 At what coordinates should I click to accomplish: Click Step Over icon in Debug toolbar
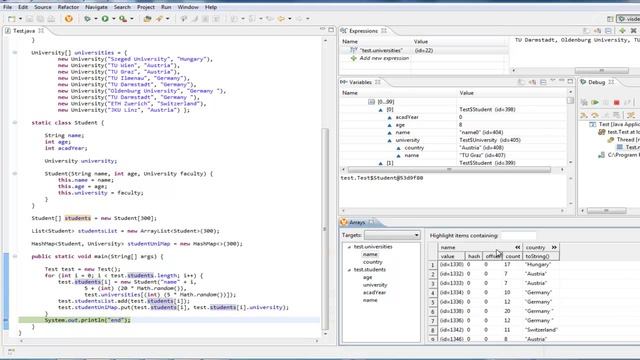[x=595, y=116]
